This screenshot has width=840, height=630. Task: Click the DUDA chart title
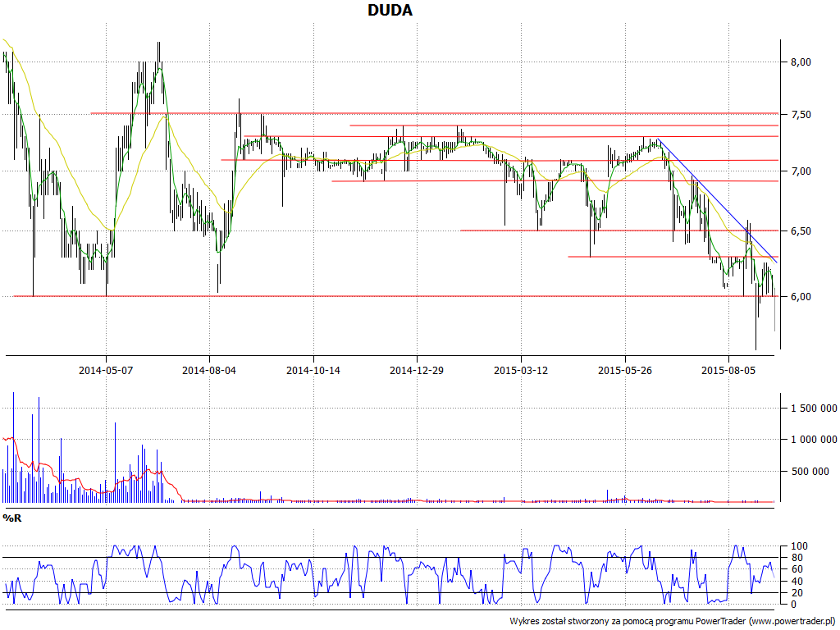(390, 10)
